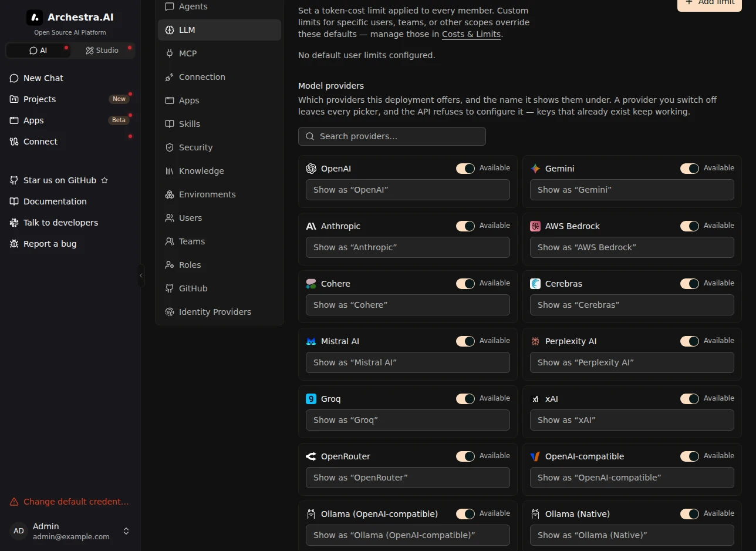Click the Archestra.AI logo icon
Image resolution: width=756 pixels, height=551 pixels.
click(x=35, y=18)
